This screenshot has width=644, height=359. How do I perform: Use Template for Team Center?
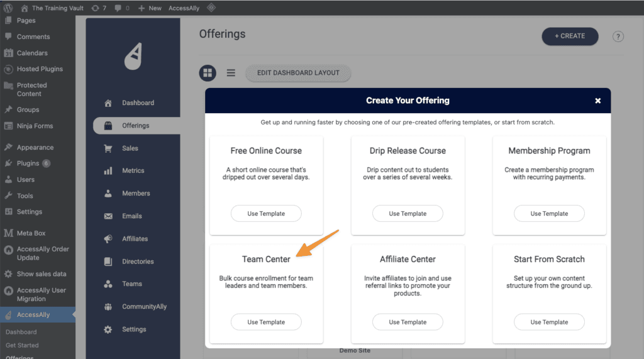[266, 322]
